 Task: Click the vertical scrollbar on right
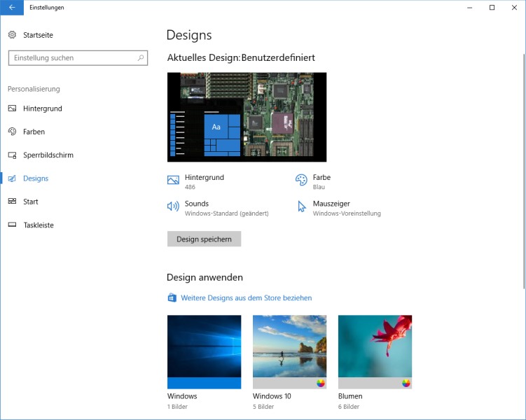pos(525,171)
